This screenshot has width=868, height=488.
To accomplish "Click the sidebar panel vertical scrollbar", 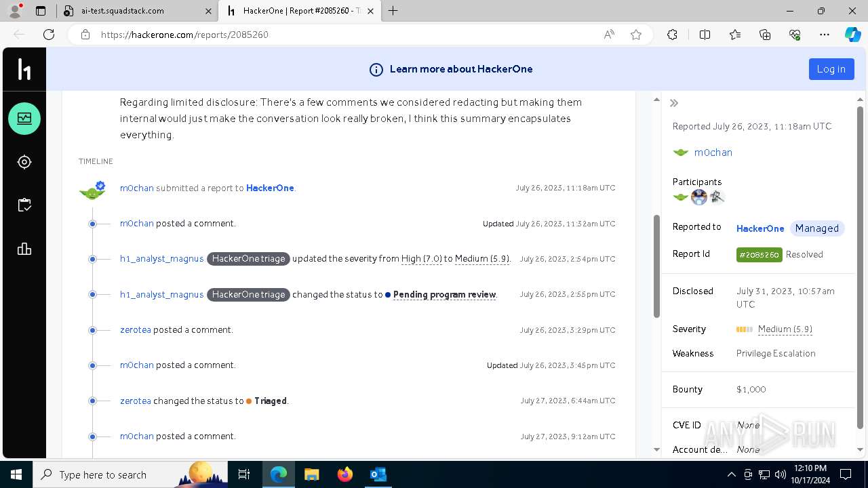I will 860,267.
